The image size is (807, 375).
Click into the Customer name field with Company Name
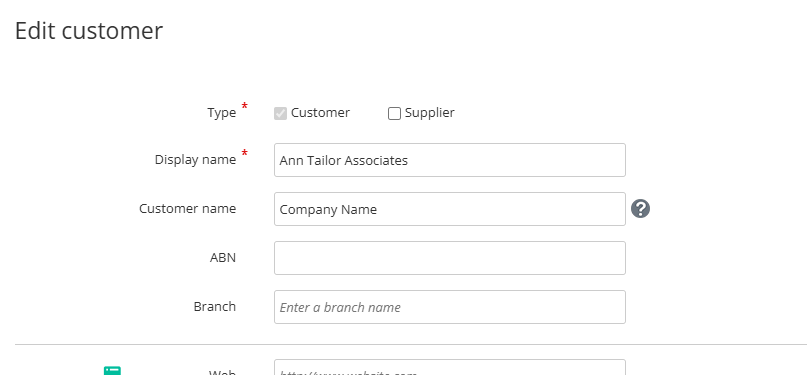pos(450,209)
